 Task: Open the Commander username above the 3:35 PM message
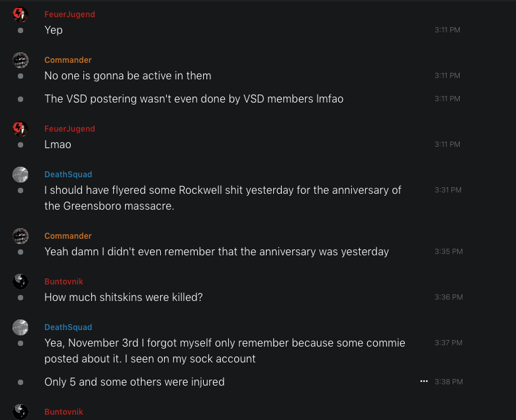[67, 236]
